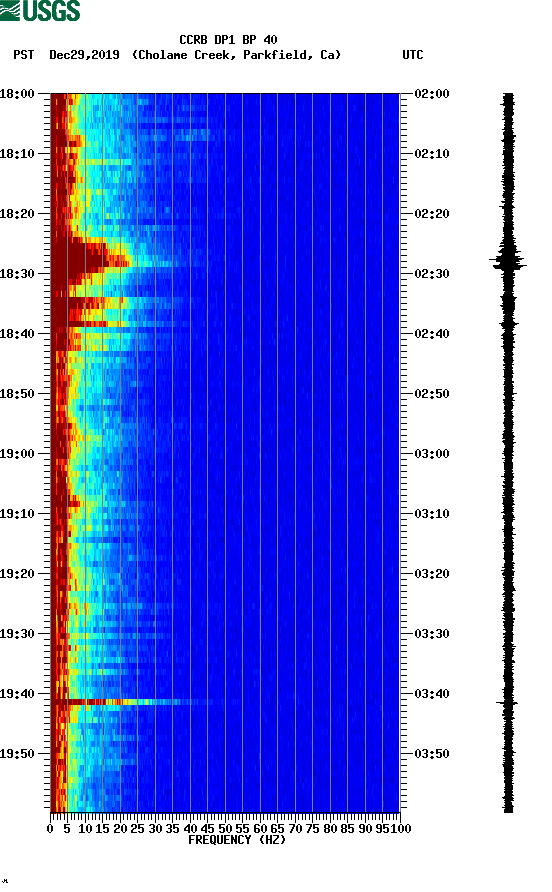Click the 02:40 UTC time label
The height and width of the screenshot is (892, 552).
(432, 333)
